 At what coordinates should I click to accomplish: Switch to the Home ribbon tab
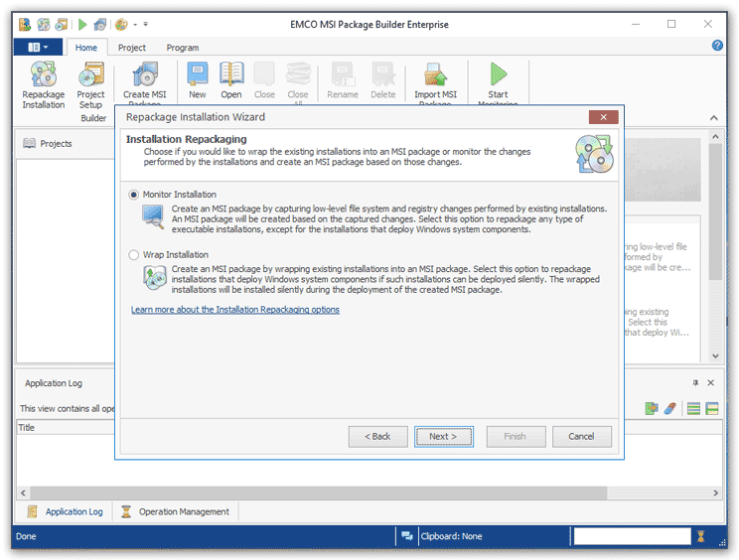point(86,48)
